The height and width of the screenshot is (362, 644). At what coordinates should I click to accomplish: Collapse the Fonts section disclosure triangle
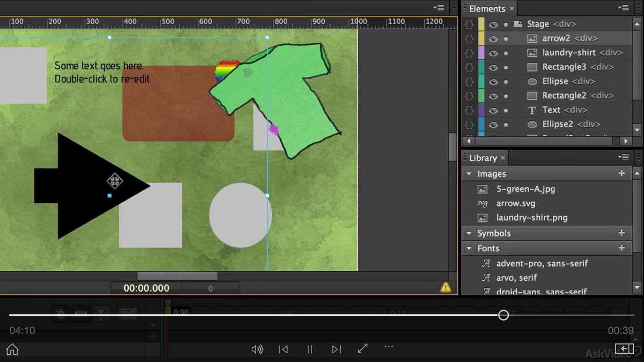coord(469,248)
